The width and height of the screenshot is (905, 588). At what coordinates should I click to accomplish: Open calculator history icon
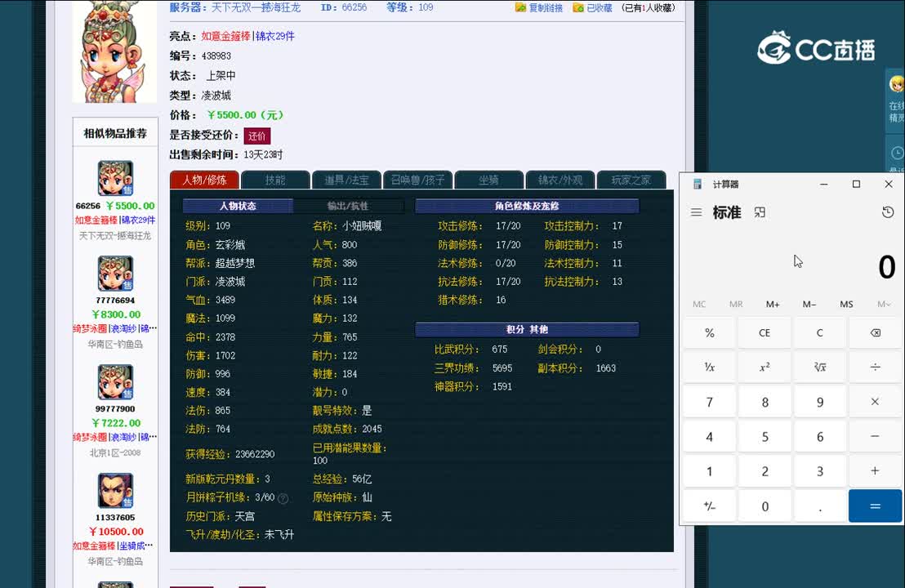[888, 212]
